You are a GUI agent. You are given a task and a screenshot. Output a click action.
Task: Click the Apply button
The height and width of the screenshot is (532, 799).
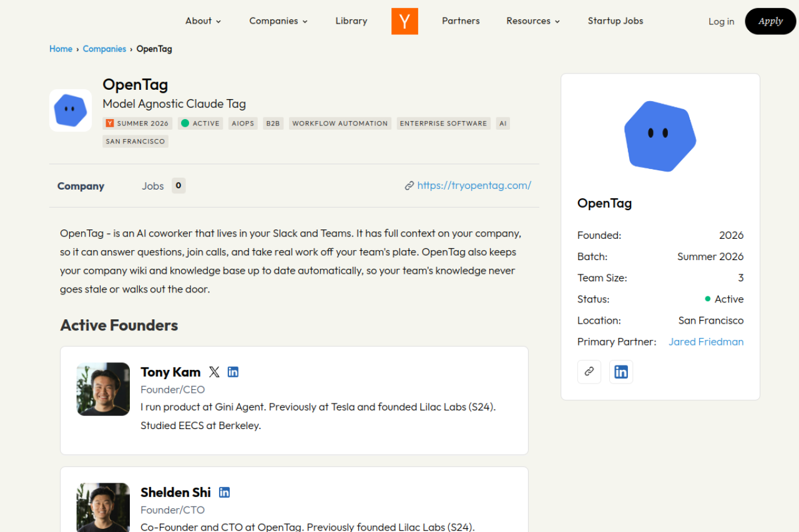pyautogui.click(x=770, y=21)
